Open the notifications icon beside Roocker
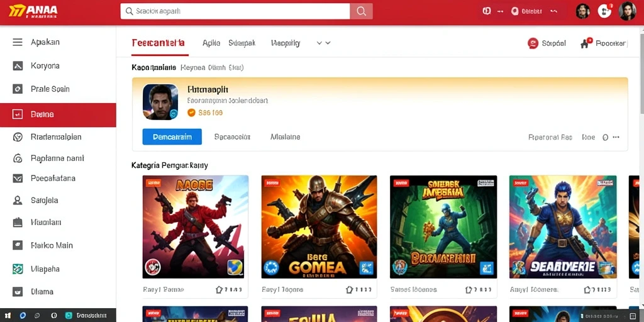The width and height of the screenshot is (644, 322). point(586,43)
